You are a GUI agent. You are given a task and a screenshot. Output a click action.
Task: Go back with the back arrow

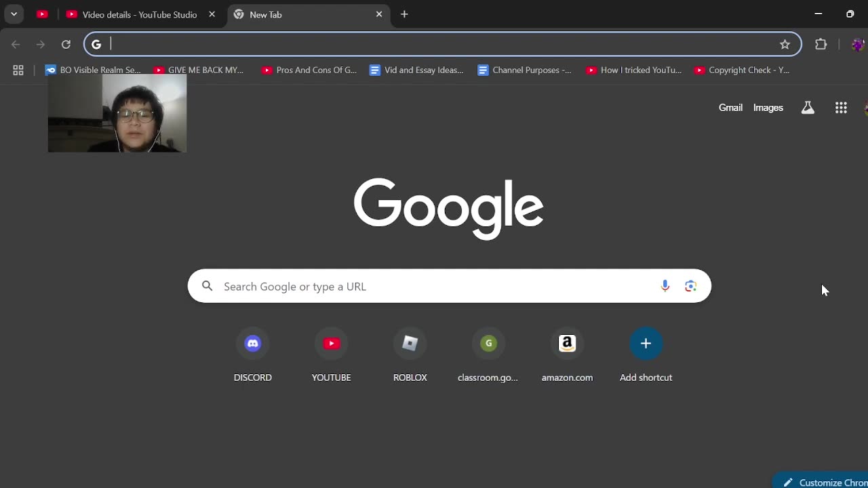[16, 45]
